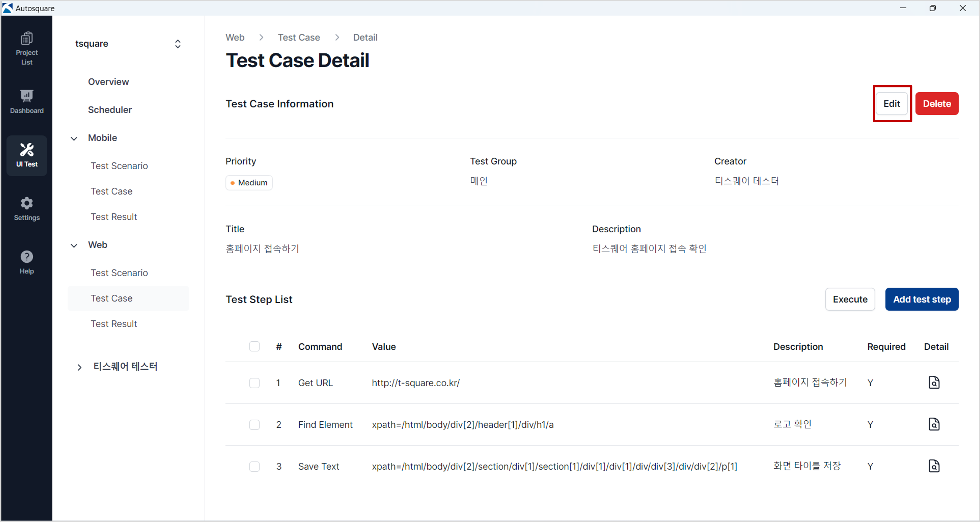Select the highlighted Web Test Case item

point(128,298)
